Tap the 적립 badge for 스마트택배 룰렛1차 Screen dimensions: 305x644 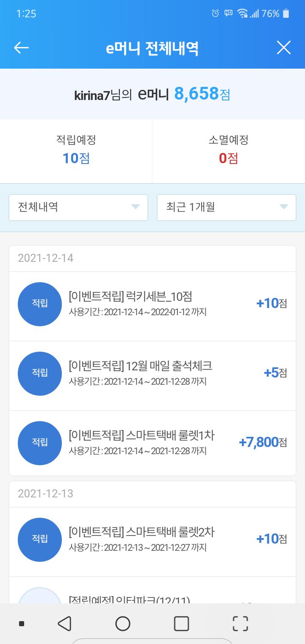pyautogui.click(x=40, y=443)
